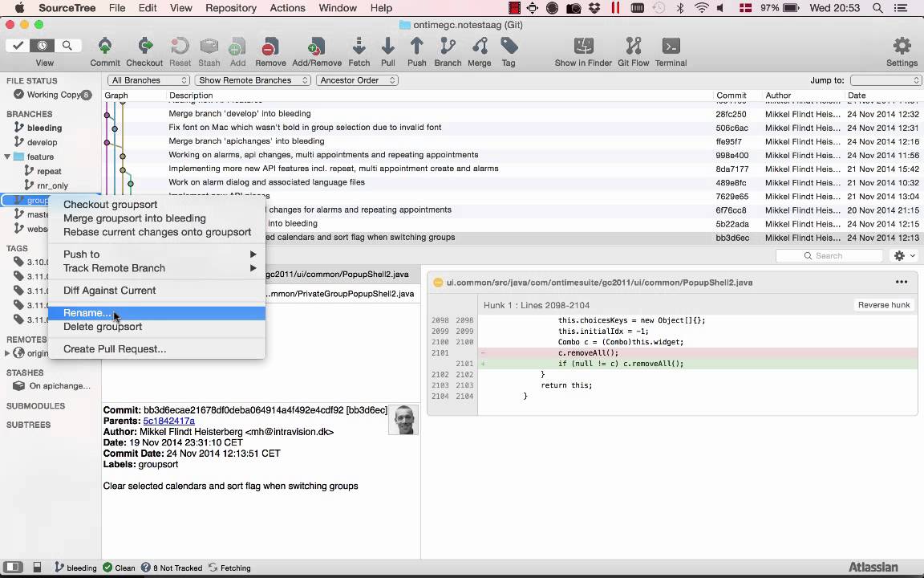
Task: Open the Repository menu
Action: point(231,8)
